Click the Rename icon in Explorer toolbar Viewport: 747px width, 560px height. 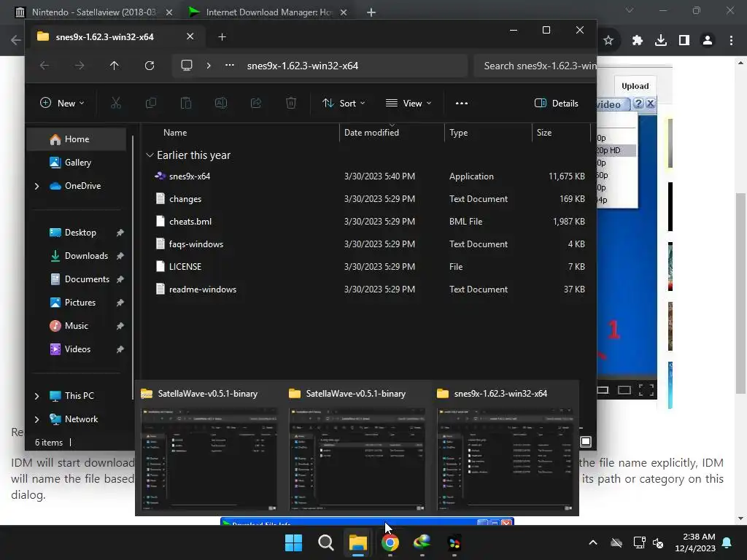click(221, 103)
